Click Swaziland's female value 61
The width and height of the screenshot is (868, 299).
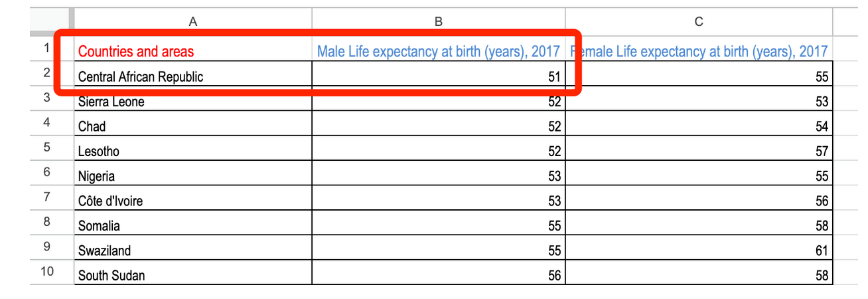coord(699,250)
